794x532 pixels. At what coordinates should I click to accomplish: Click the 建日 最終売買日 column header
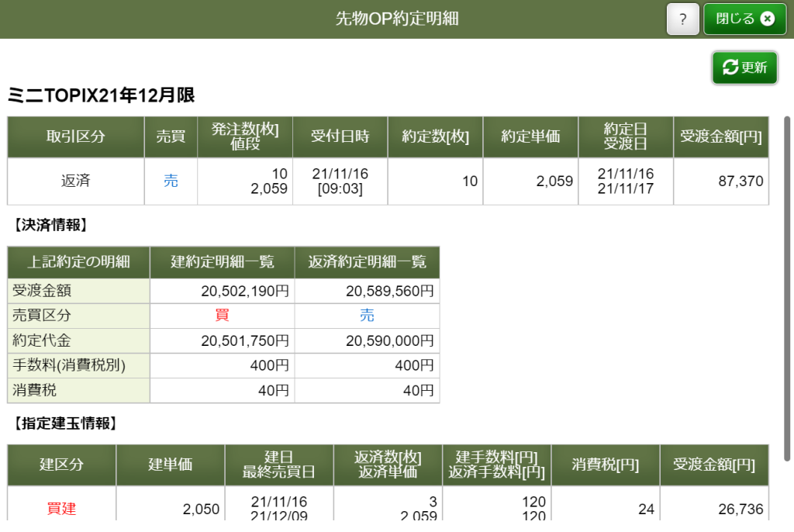point(279,465)
